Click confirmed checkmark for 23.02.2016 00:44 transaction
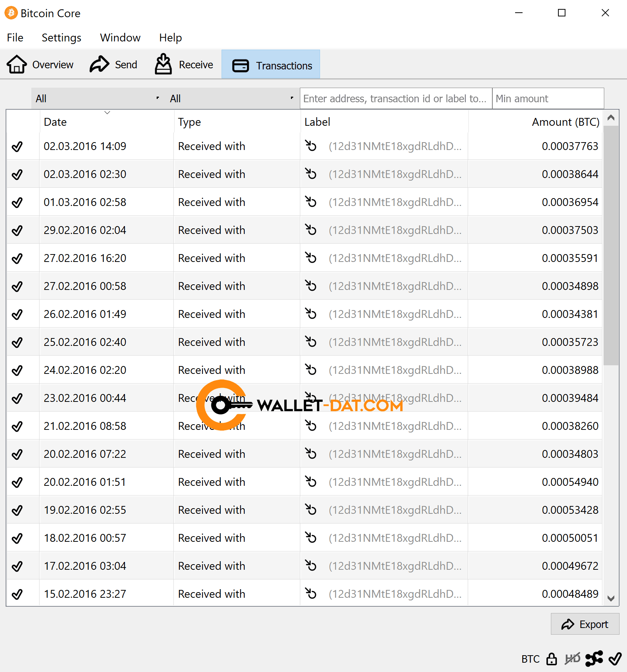 (17, 398)
